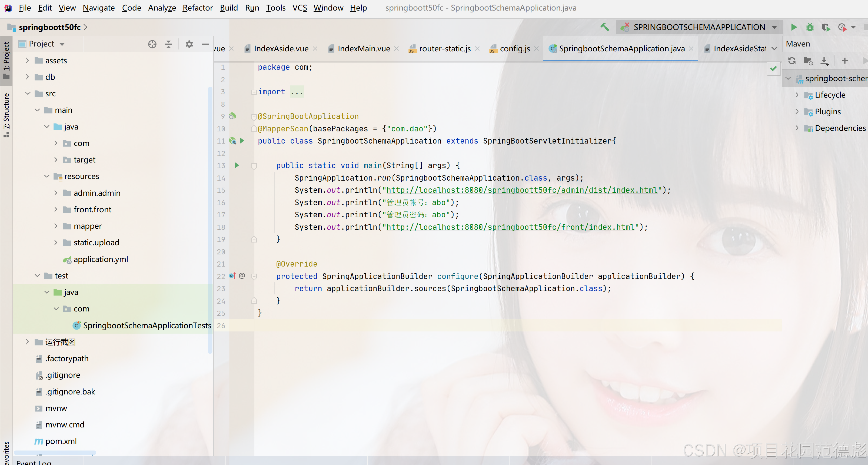The width and height of the screenshot is (868, 465).
Task: Click the admin dist index.html URL link
Action: pyautogui.click(x=522, y=190)
